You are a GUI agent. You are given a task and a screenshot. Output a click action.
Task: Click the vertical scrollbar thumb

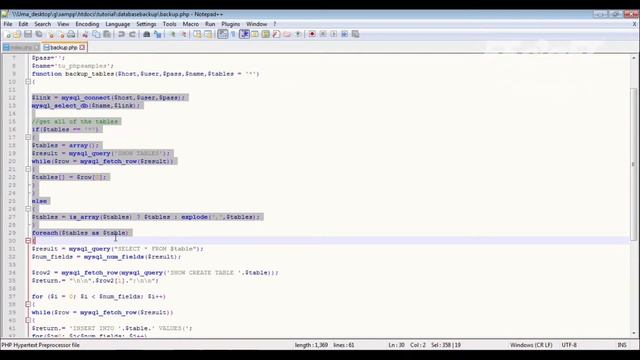coord(633,164)
